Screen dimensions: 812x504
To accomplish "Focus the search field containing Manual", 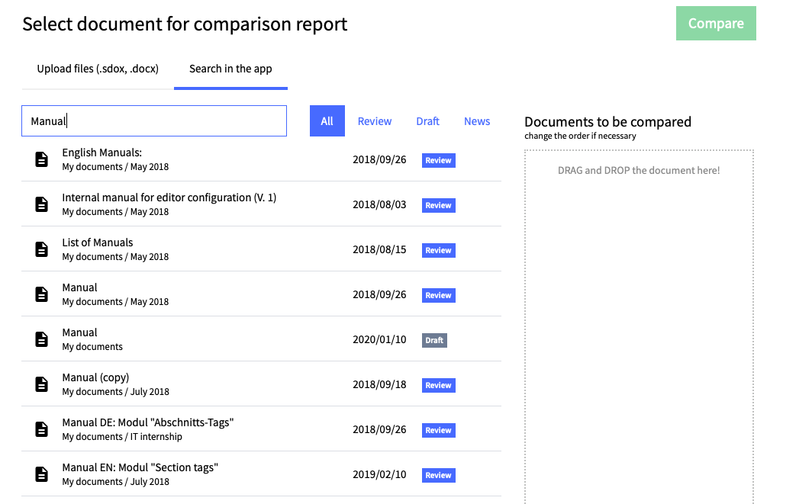I will click(x=154, y=121).
